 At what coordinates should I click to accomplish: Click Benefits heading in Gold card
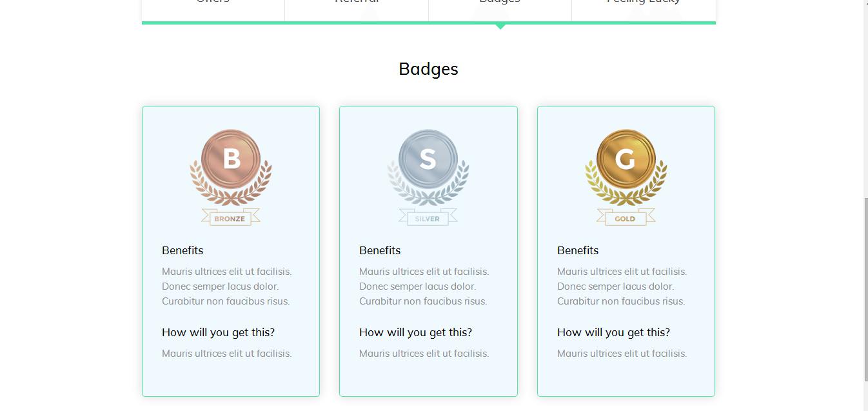[x=578, y=250]
